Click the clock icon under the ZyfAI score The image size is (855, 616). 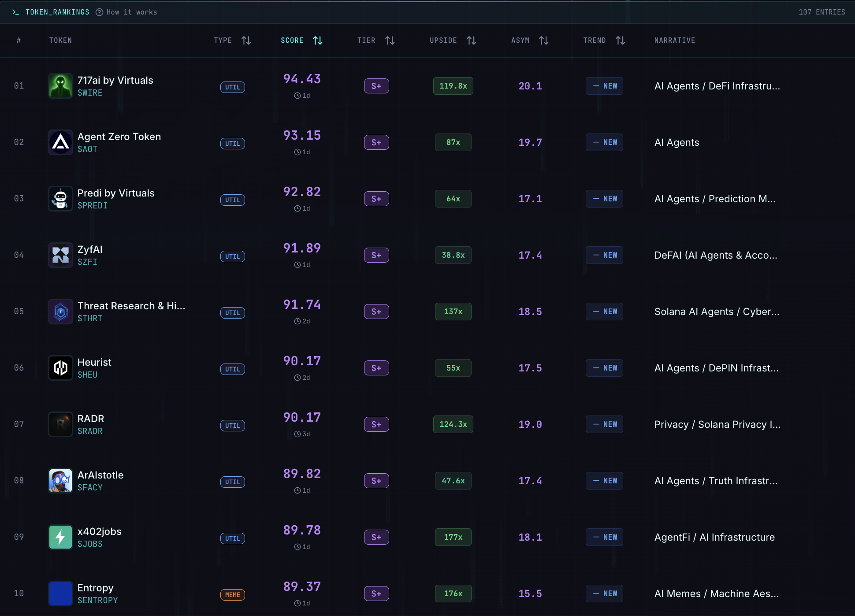[297, 265]
